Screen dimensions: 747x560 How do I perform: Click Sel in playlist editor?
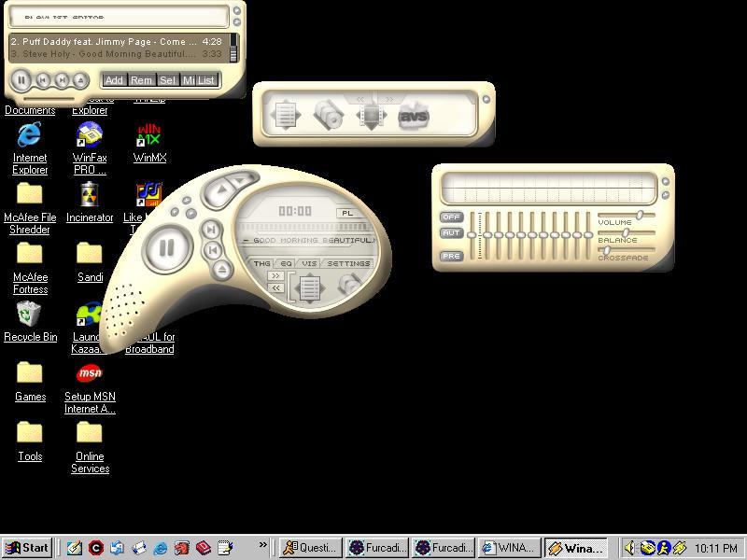(x=168, y=80)
